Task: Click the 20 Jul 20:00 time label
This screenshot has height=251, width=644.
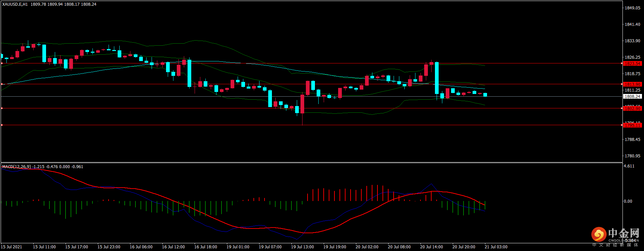Action: coord(464,247)
